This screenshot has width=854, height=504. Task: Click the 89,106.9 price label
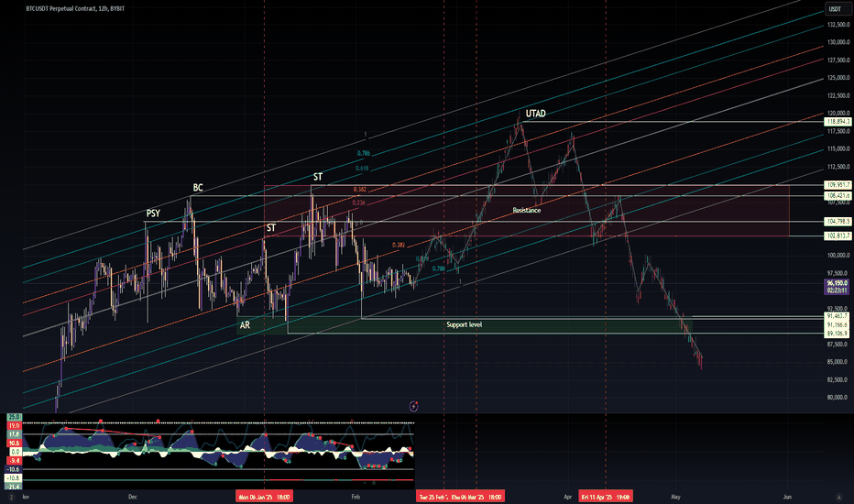[x=838, y=333]
